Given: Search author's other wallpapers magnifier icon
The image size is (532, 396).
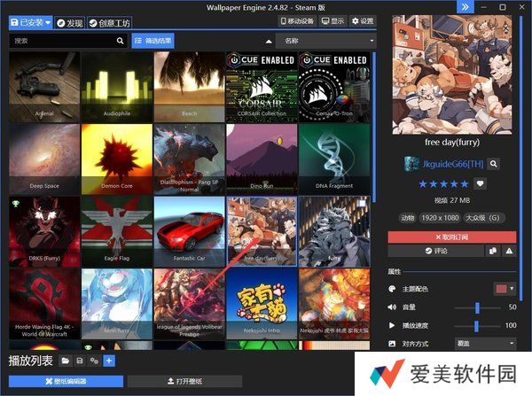Looking at the screenshot, I should tap(493, 164).
